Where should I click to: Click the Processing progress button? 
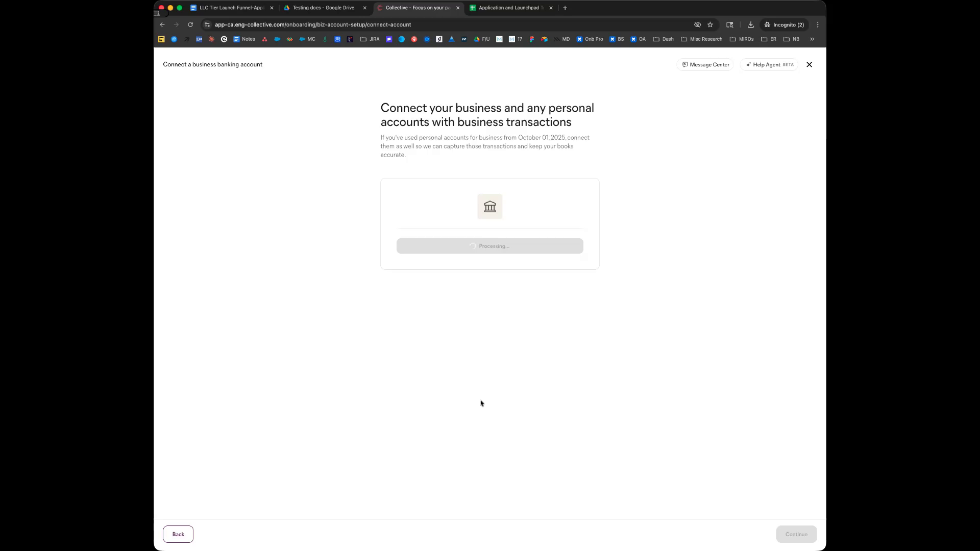(x=489, y=246)
